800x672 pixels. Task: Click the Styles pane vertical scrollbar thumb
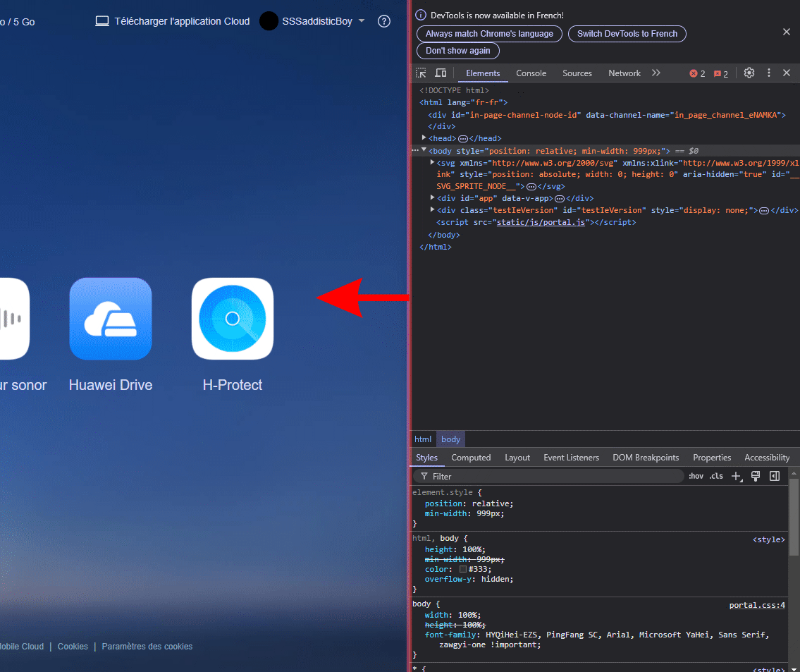coord(794,516)
